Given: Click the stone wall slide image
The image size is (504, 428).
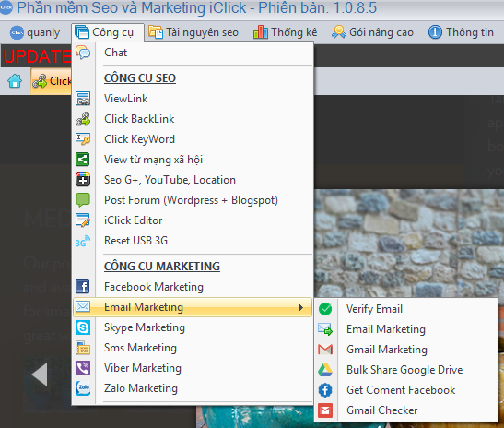Looking at the screenshot, I should (409, 243).
